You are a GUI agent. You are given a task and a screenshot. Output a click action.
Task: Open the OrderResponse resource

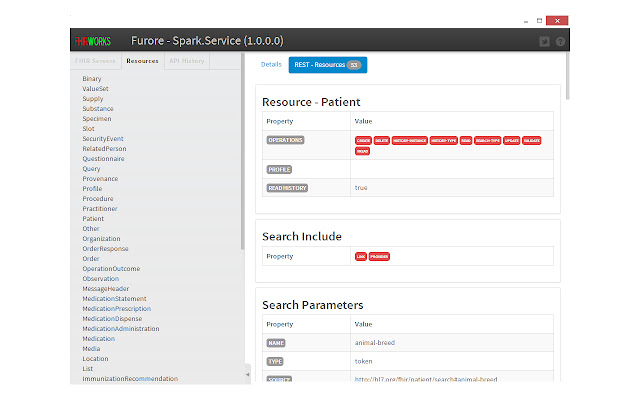click(x=105, y=249)
